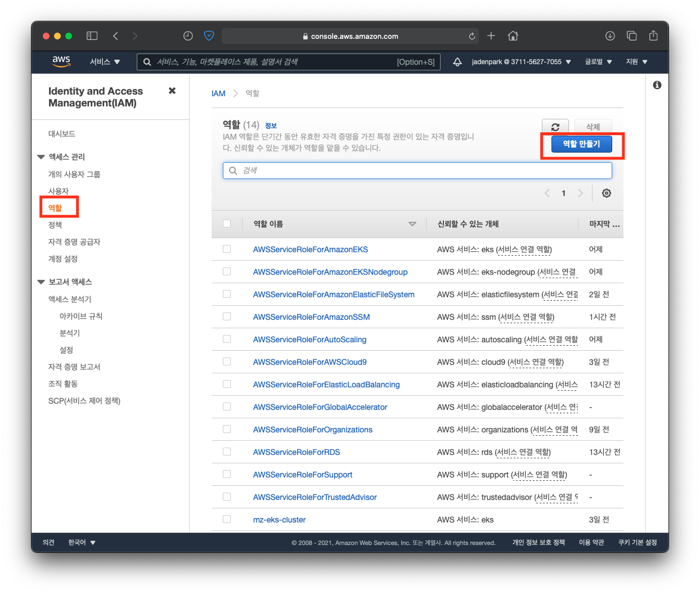Open 자격 증명 공급자 in sidebar
The width and height of the screenshot is (700, 594).
click(x=74, y=242)
